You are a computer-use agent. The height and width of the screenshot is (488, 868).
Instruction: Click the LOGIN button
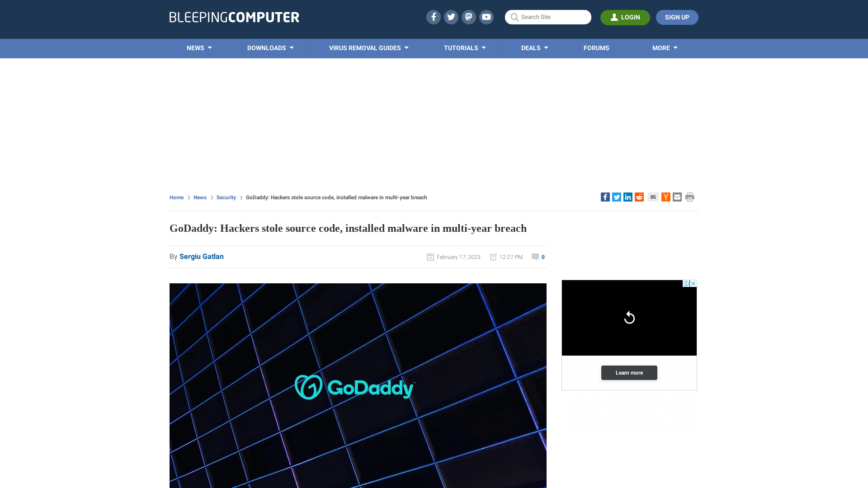click(625, 17)
